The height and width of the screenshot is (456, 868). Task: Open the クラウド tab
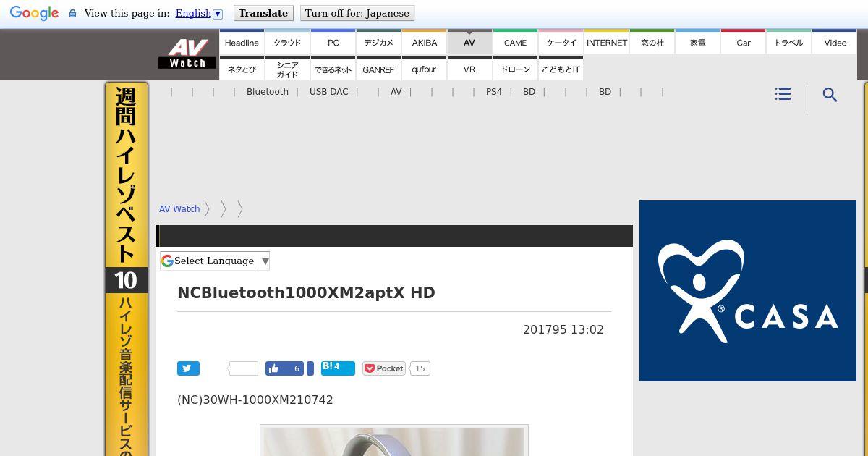coord(287,42)
